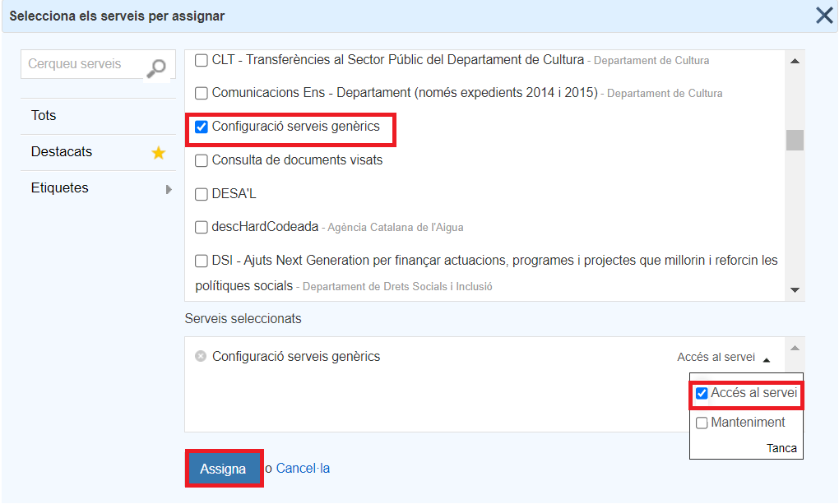
Task: Click the search magnifier icon
Action: pyautogui.click(x=155, y=67)
